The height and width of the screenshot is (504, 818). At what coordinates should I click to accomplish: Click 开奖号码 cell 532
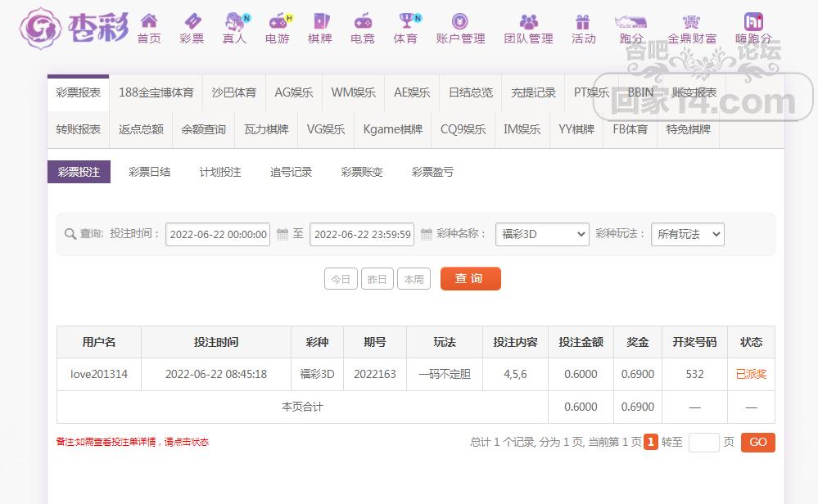tap(694, 374)
